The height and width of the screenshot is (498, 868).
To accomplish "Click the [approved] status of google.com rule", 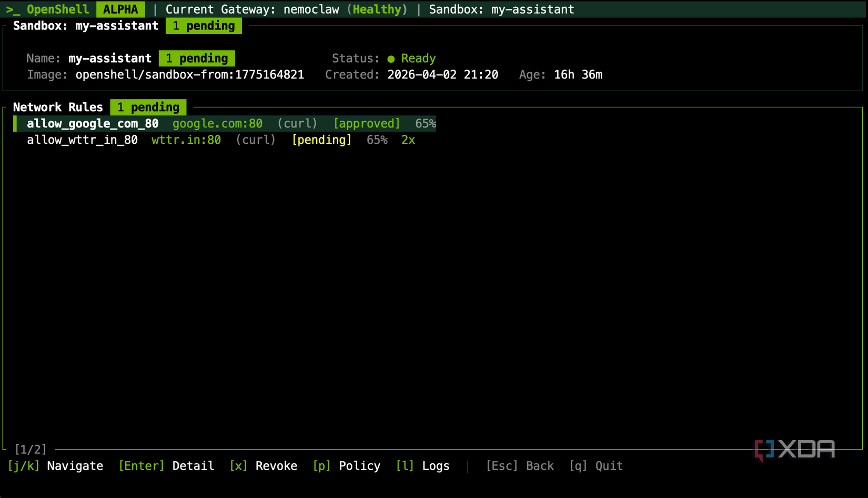I will [367, 124].
